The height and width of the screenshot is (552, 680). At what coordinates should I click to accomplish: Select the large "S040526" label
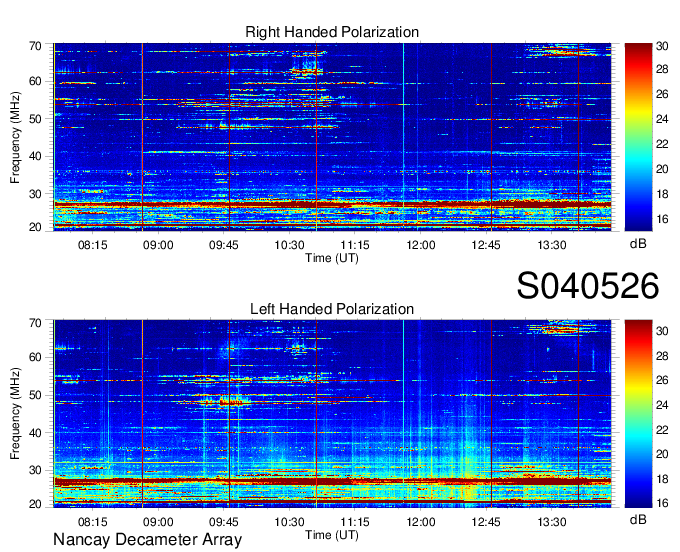(588, 286)
